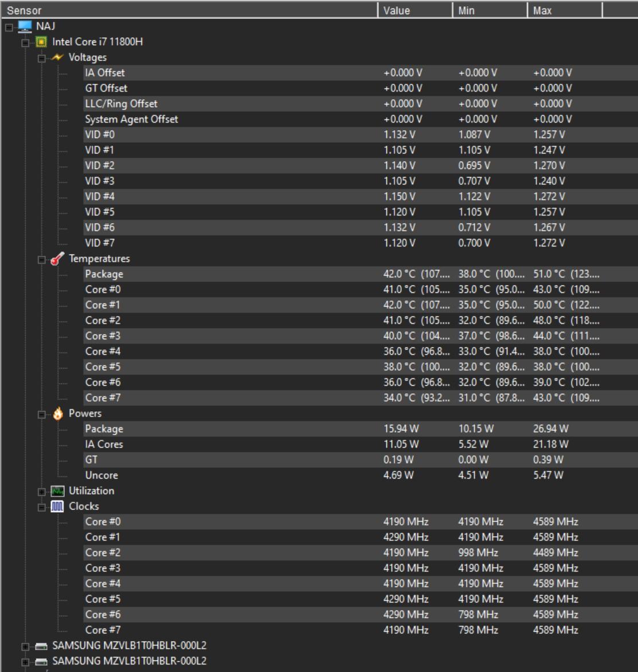
Task: Select the GT Offset row
Action: 360,88
